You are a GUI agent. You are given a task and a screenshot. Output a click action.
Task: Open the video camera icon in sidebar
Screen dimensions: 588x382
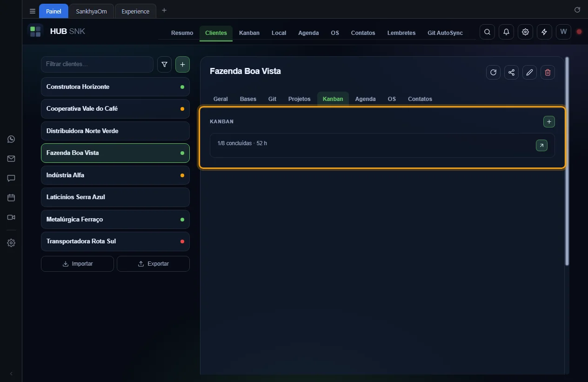coord(11,217)
